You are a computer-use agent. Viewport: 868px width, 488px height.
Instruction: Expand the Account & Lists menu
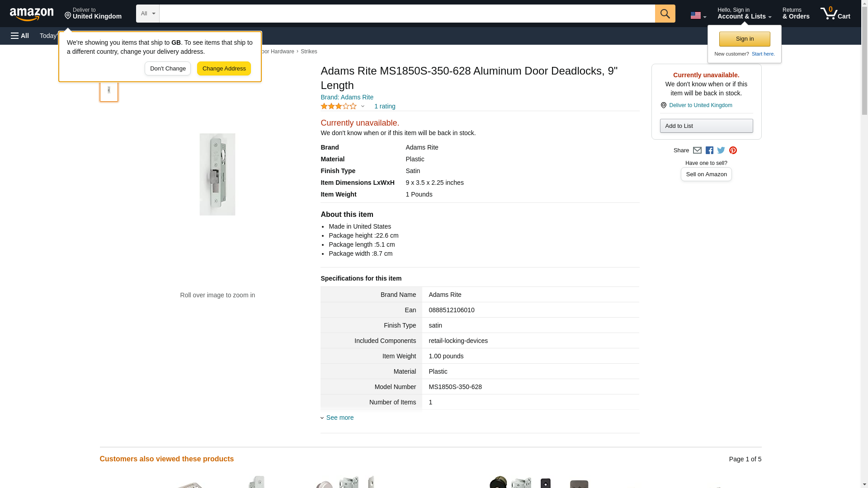pyautogui.click(x=744, y=14)
